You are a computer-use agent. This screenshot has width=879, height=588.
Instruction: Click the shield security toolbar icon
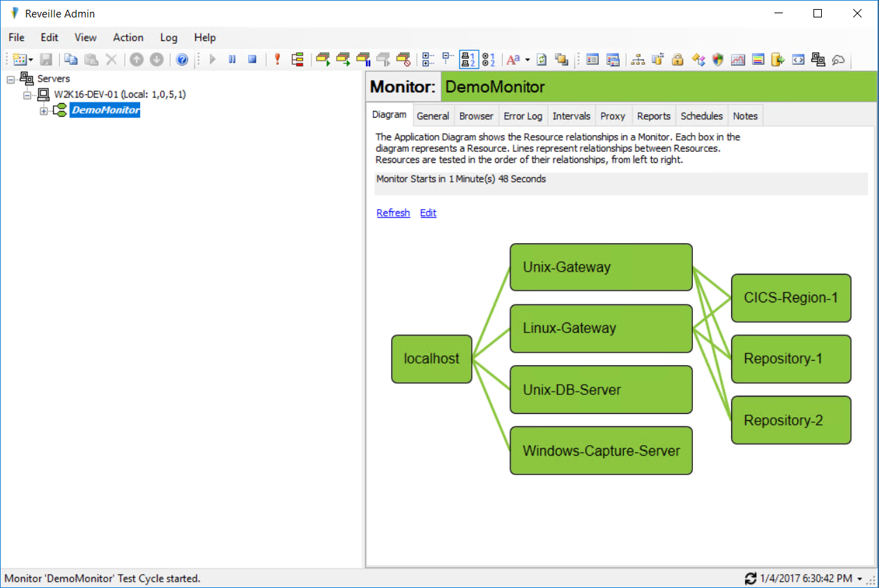click(x=717, y=60)
